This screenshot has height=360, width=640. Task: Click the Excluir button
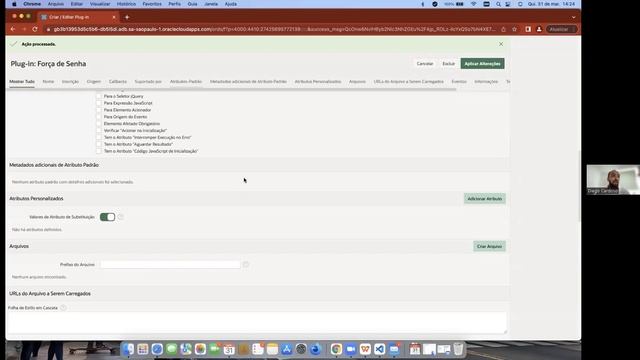(x=448, y=64)
